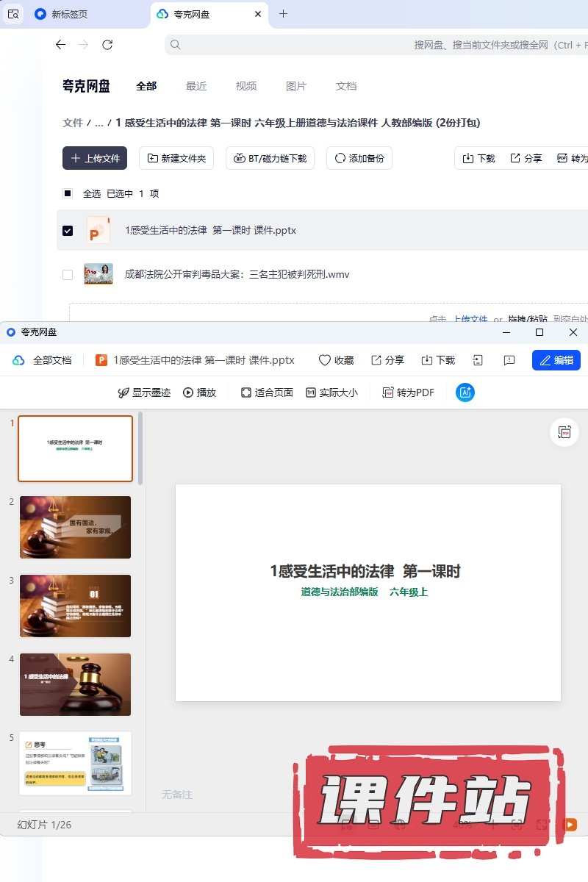Check the 成都法院 wmv video checkbox
The image size is (588, 882).
click(x=68, y=275)
